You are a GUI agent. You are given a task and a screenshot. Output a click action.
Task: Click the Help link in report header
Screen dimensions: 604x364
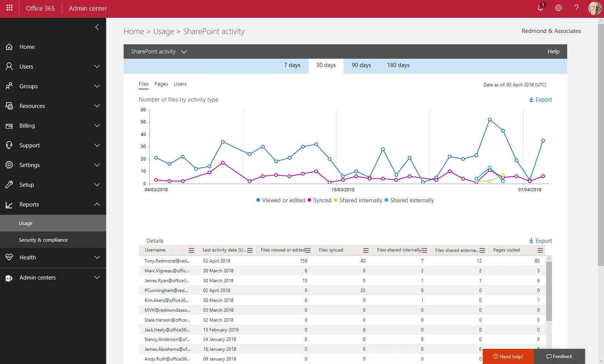[x=553, y=52]
